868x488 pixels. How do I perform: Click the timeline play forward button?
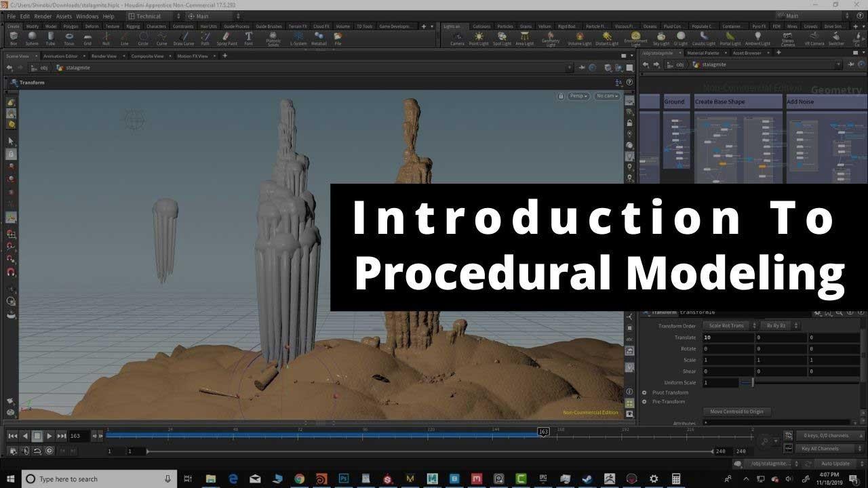click(x=50, y=436)
